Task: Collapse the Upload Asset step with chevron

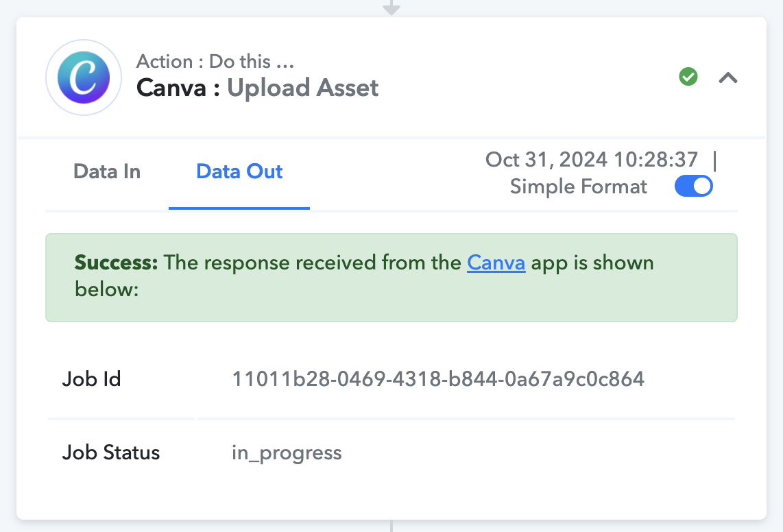Action: [x=728, y=77]
